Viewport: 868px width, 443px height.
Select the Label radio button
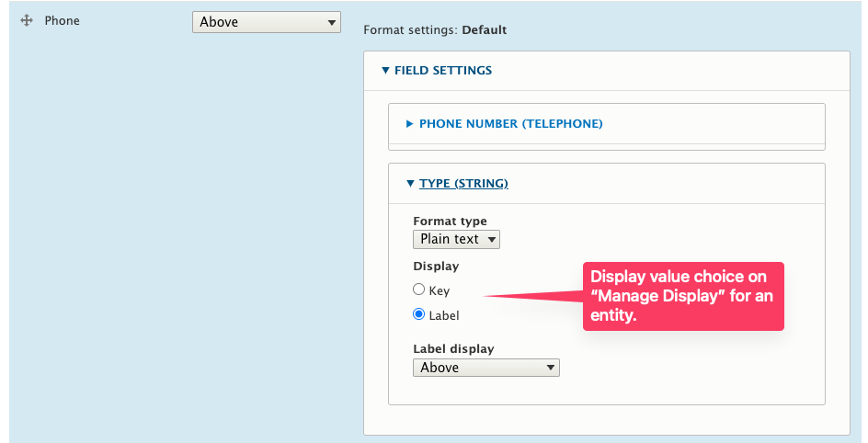(419, 314)
